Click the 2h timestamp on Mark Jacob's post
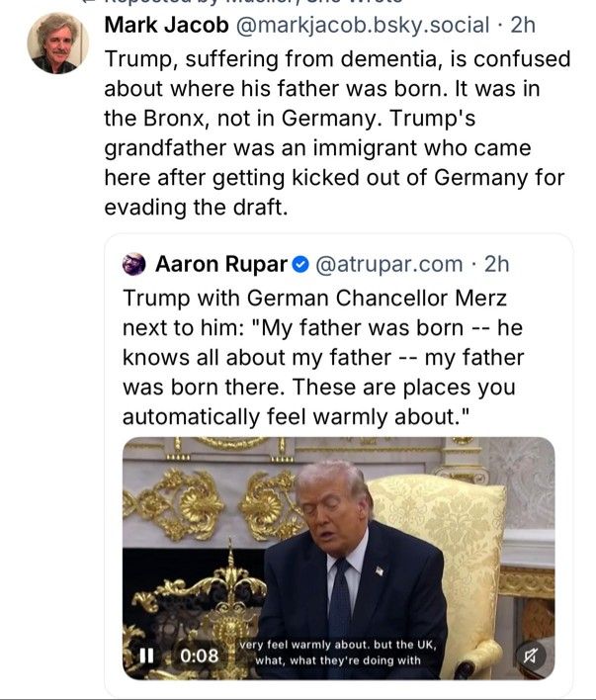The height and width of the screenshot is (700, 596). [523, 25]
